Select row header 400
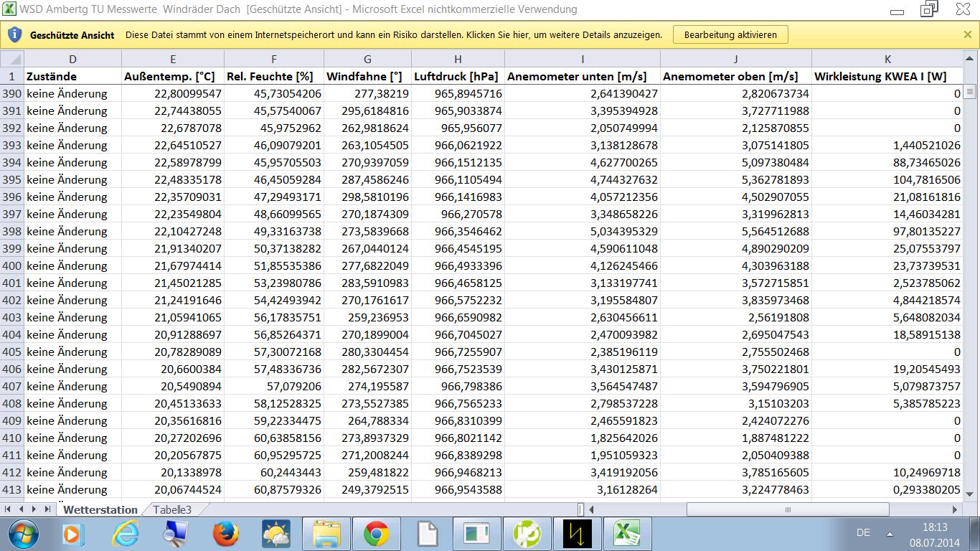Viewport: 980px width, 551px height. [x=12, y=265]
